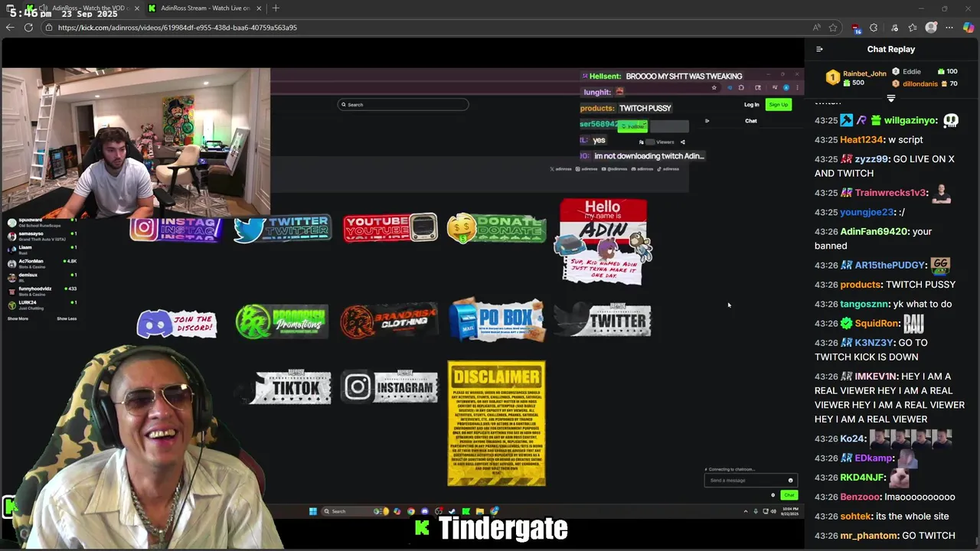Open the green Donate panel
980x551 pixels.
click(x=497, y=229)
